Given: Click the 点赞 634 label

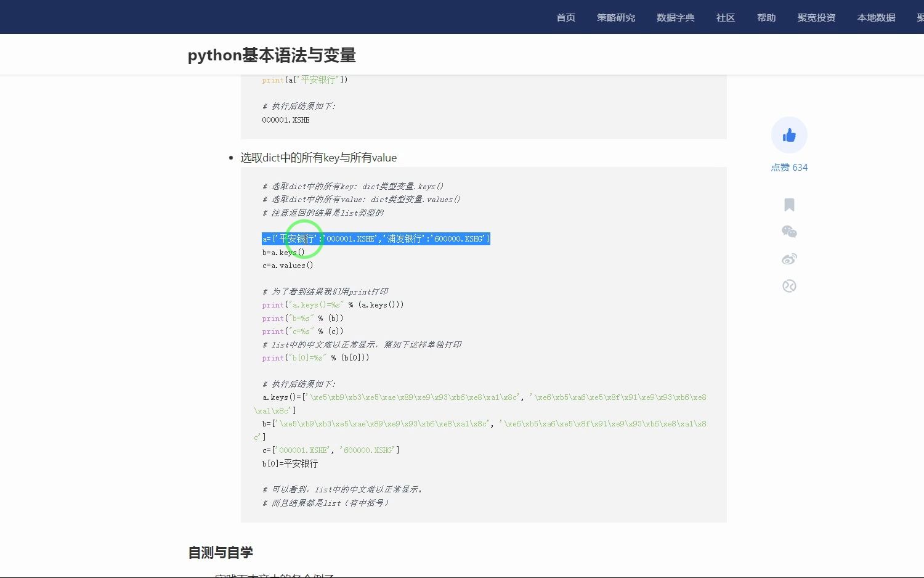Looking at the screenshot, I should click(x=789, y=168).
